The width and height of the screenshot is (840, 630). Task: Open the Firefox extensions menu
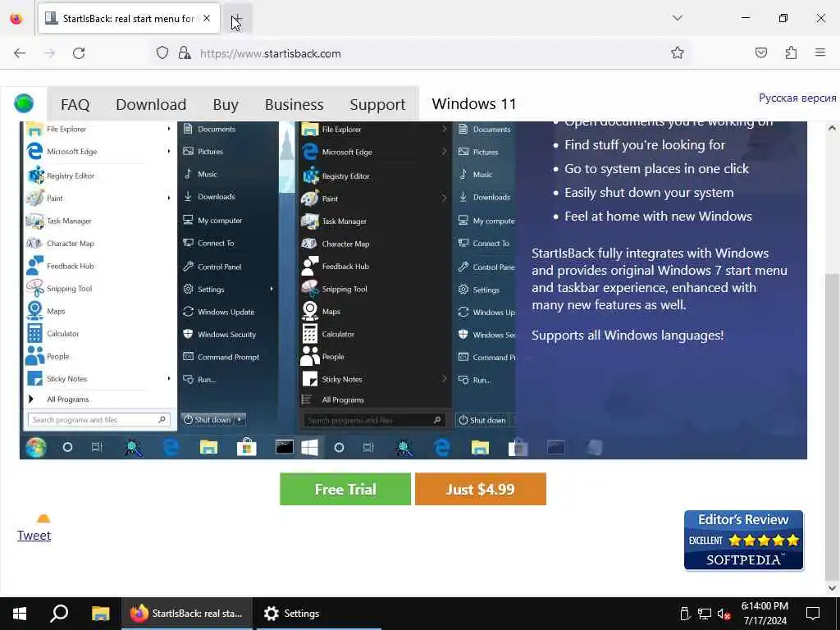791,52
